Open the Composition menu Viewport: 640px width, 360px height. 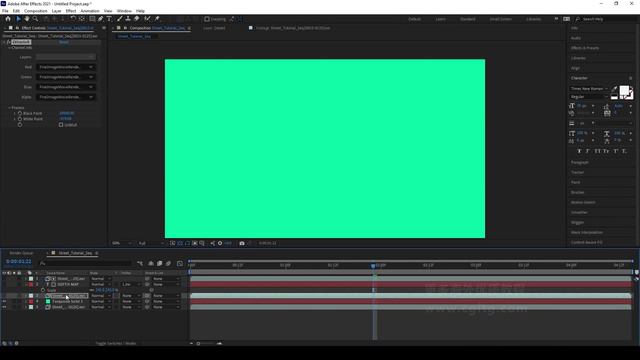36,11
